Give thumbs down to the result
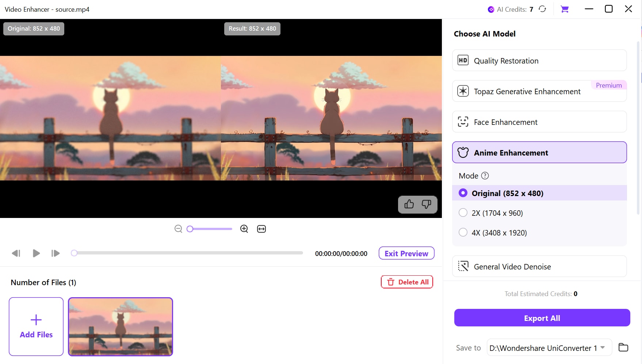642x364 pixels. (426, 204)
